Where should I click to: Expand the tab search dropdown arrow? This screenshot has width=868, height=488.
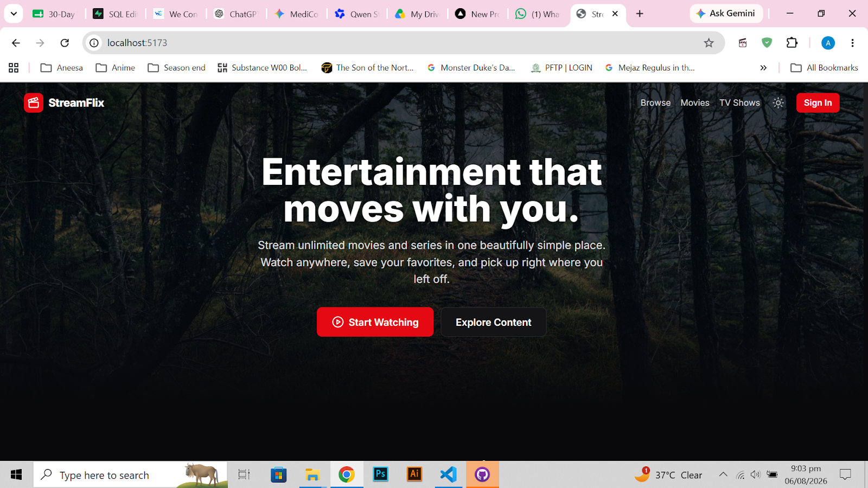click(x=14, y=14)
